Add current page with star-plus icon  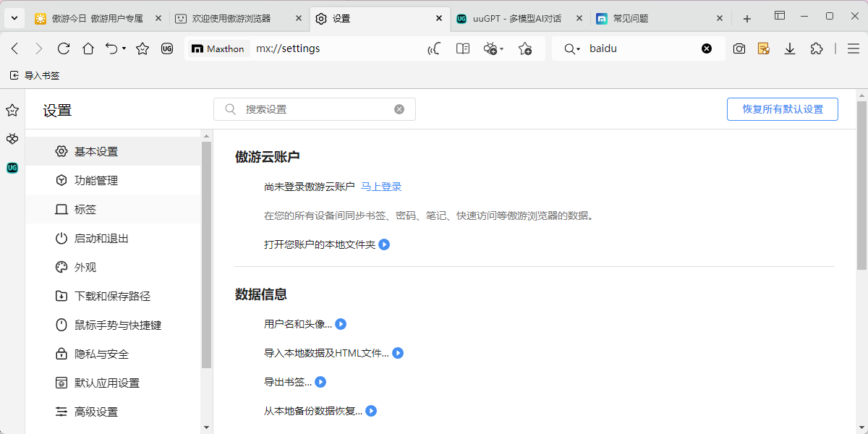(x=526, y=48)
